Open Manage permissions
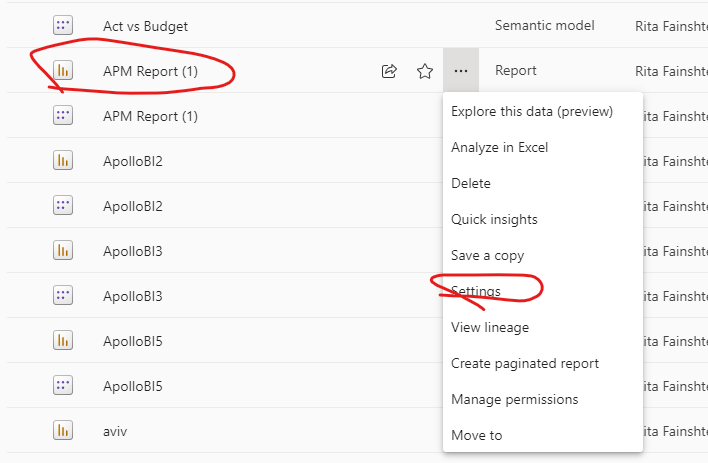Viewport: 708px width, 463px height. point(514,399)
